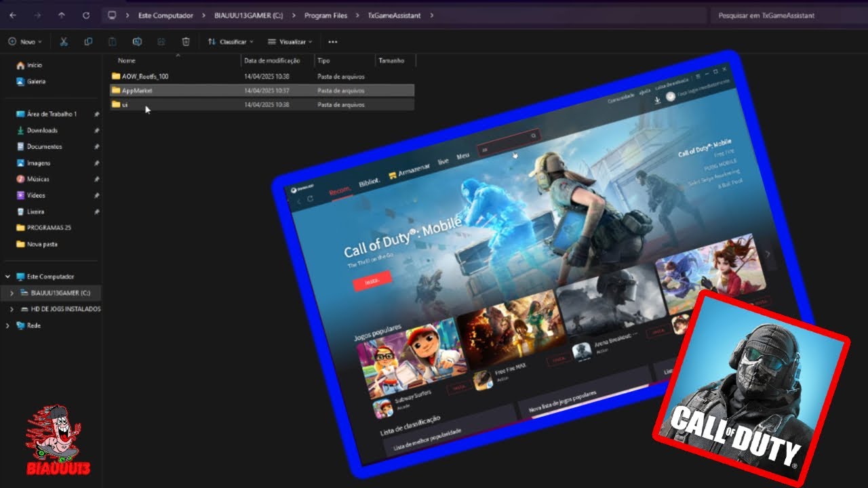The height and width of the screenshot is (488, 868).
Task: Select the AOW_Rootfs_100 folder
Action: tap(262, 77)
